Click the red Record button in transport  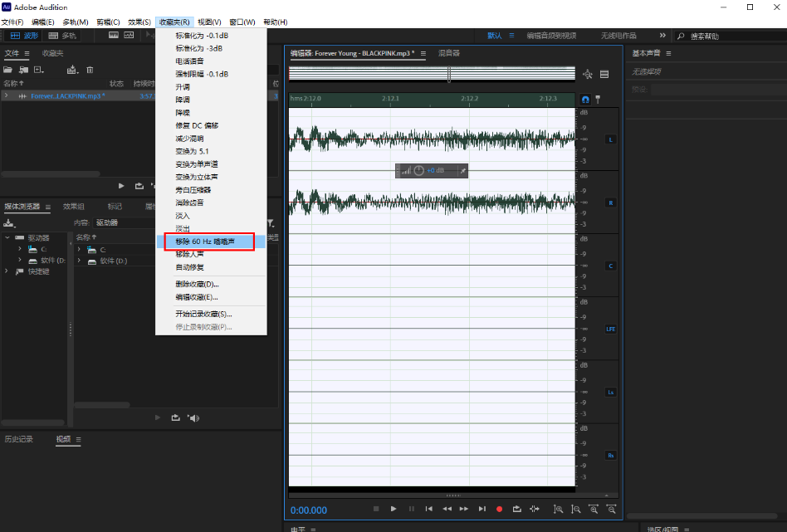499,509
